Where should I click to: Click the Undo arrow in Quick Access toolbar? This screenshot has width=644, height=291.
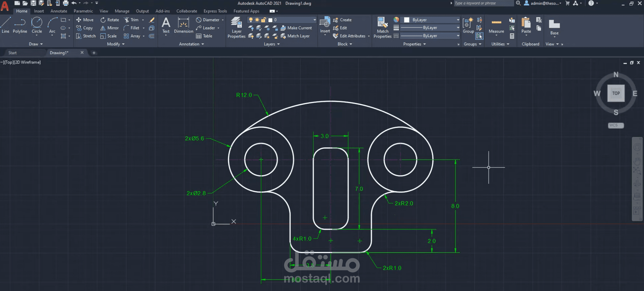tap(74, 3)
